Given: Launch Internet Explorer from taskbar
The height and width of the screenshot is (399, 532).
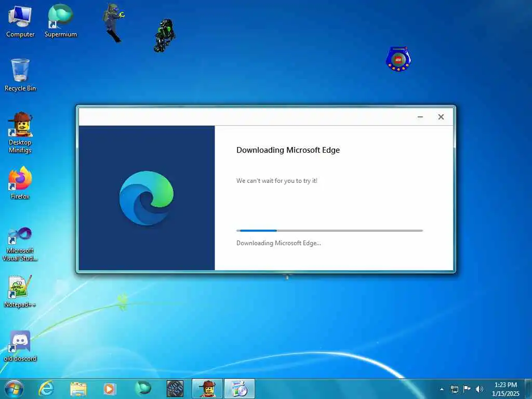Looking at the screenshot, I should (46, 389).
